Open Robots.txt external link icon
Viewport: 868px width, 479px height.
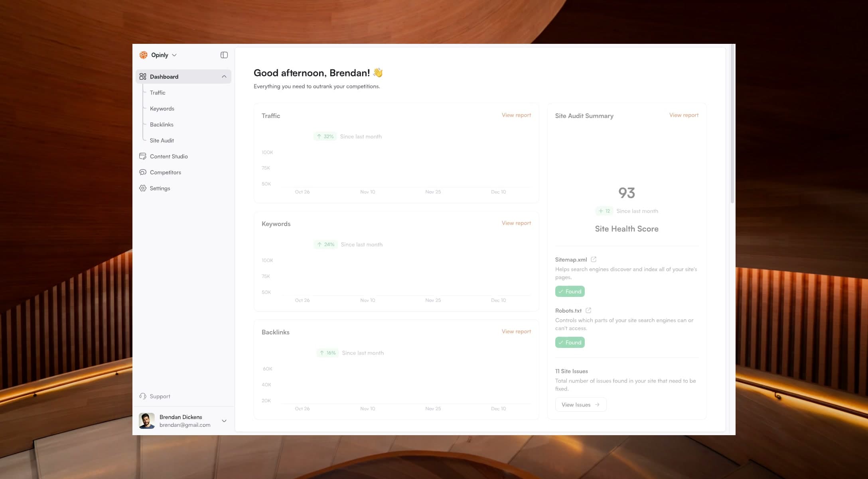pyautogui.click(x=588, y=310)
